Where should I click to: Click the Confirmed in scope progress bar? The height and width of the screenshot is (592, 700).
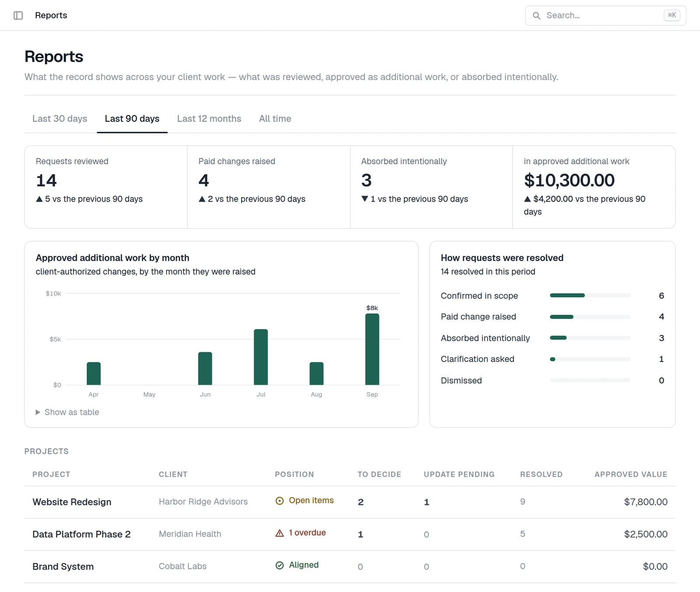tap(590, 296)
